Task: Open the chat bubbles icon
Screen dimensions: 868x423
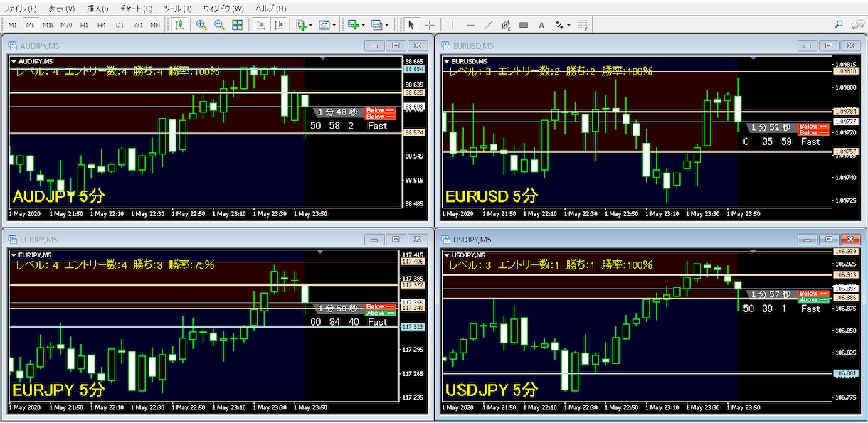Action: pos(857,25)
